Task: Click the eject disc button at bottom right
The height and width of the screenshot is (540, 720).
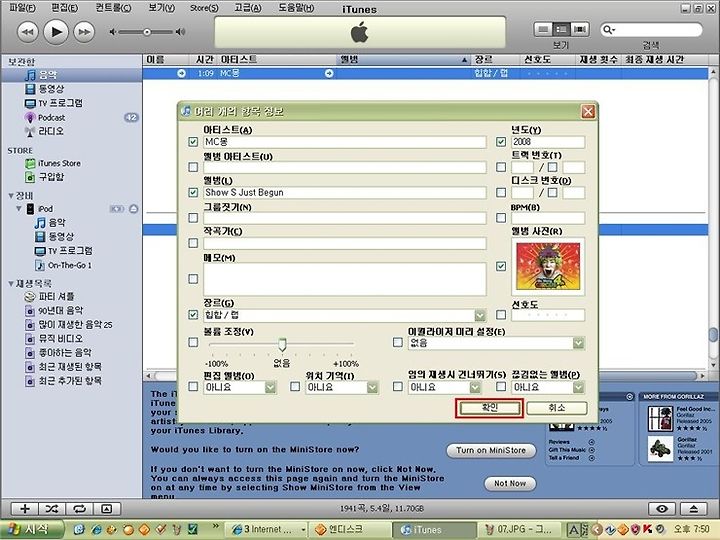Action: coord(694,509)
